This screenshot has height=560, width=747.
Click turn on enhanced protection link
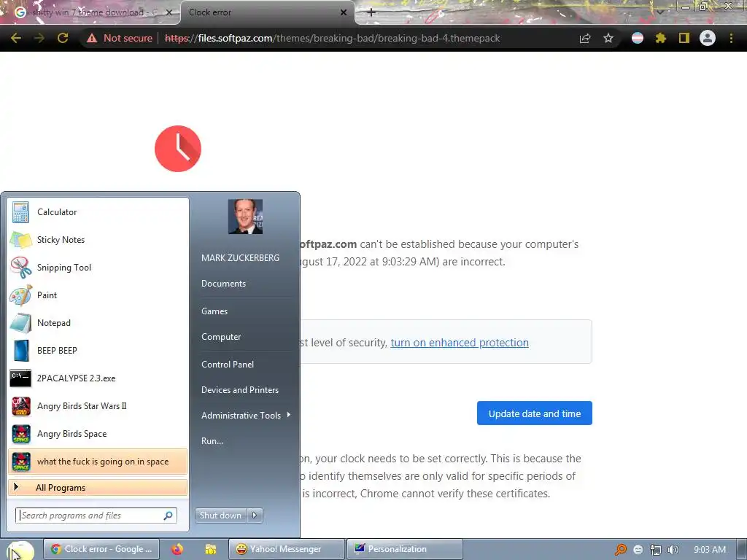[x=460, y=343]
